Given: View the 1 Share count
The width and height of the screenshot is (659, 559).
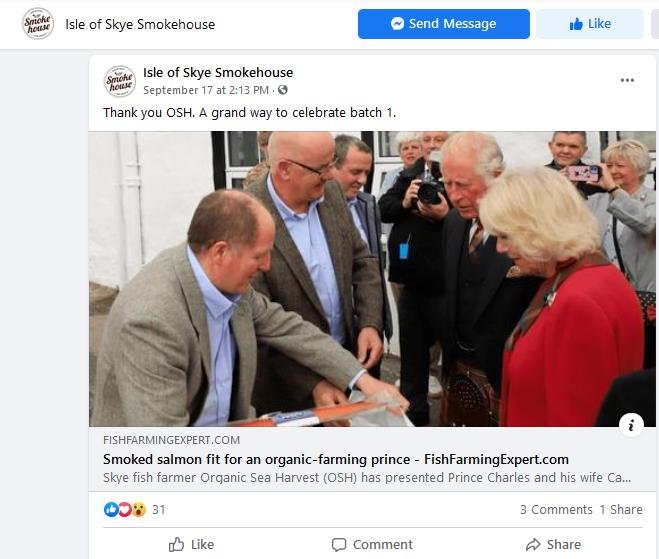Looking at the screenshot, I should [621, 509].
